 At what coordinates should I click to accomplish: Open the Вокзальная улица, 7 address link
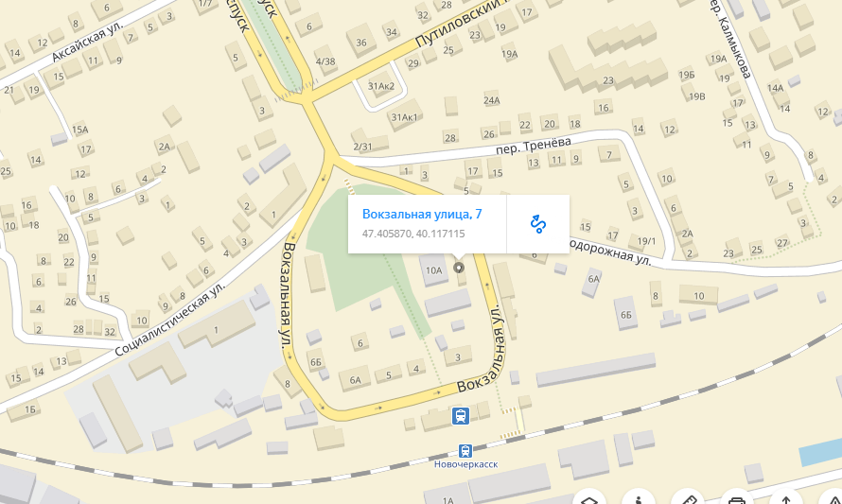tap(422, 214)
